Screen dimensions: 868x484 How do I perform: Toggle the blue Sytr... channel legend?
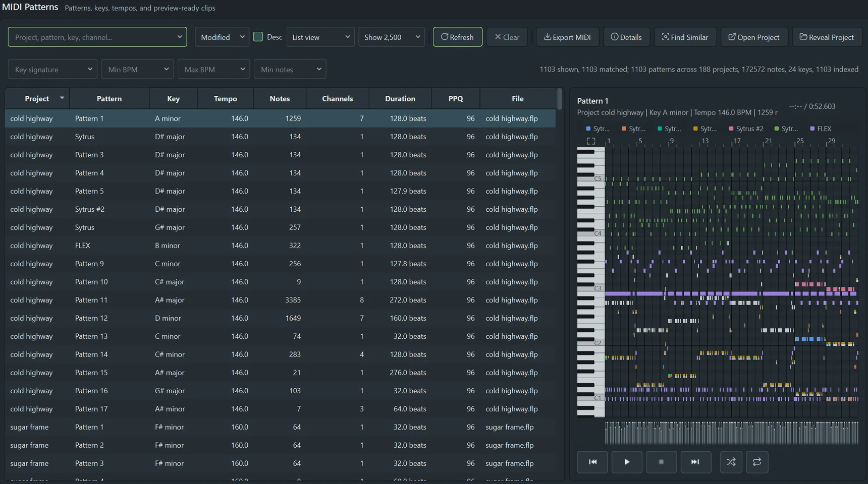[x=598, y=129]
